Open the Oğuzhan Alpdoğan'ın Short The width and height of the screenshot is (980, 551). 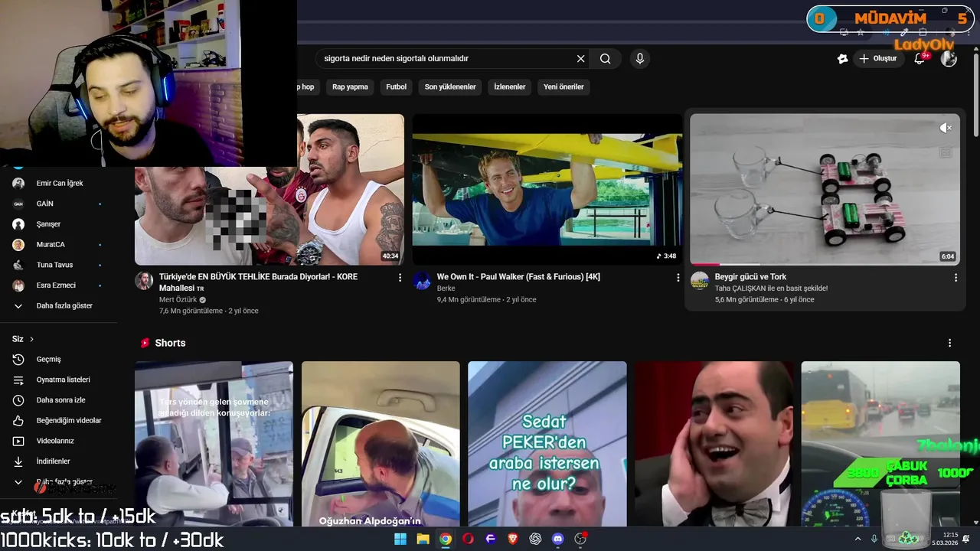pos(381,444)
